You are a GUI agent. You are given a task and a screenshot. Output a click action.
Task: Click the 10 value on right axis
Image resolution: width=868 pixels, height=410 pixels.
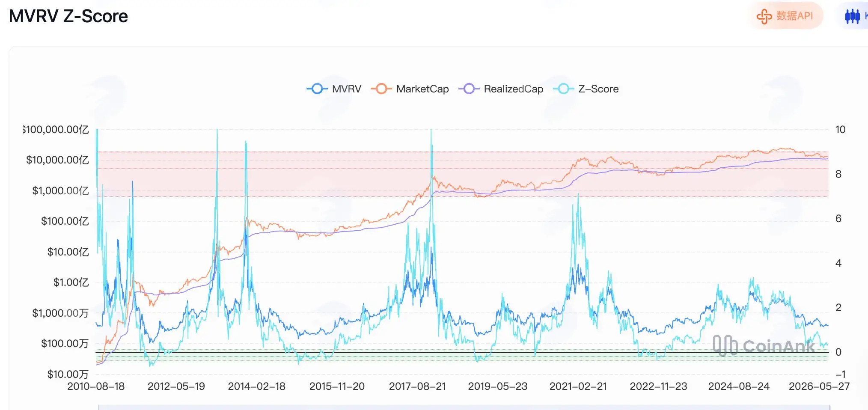point(840,130)
